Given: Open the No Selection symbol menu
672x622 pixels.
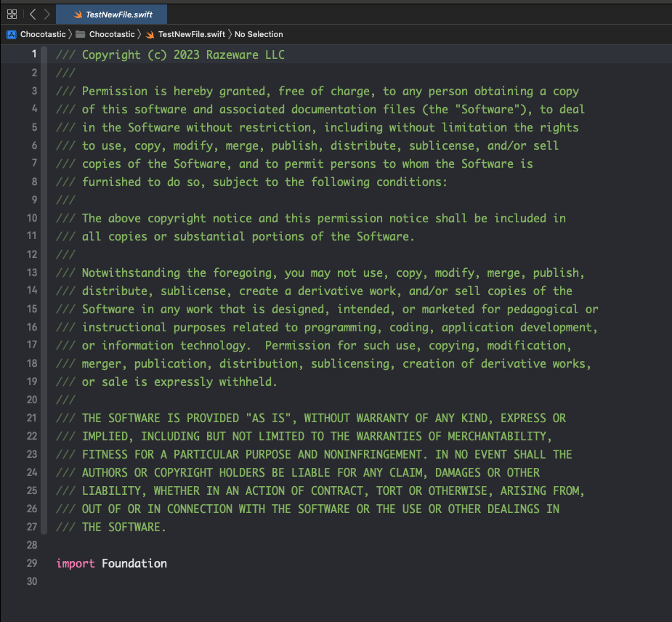Looking at the screenshot, I should pos(259,34).
